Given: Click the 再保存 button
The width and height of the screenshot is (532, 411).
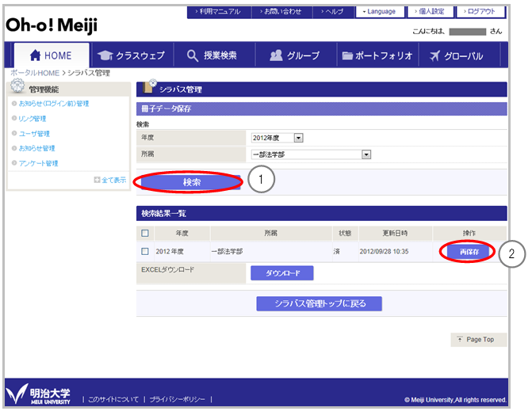Looking at the screenshot, I should click(x=469, y=252).
